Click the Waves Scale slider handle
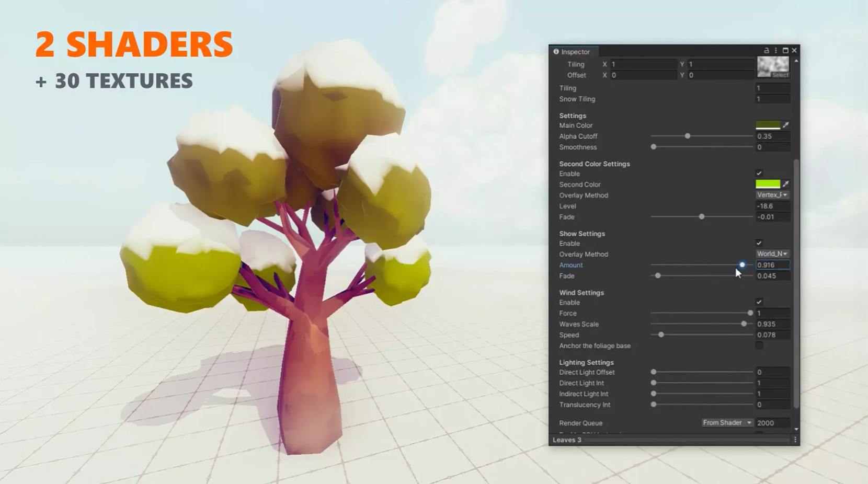 (744, 324)
